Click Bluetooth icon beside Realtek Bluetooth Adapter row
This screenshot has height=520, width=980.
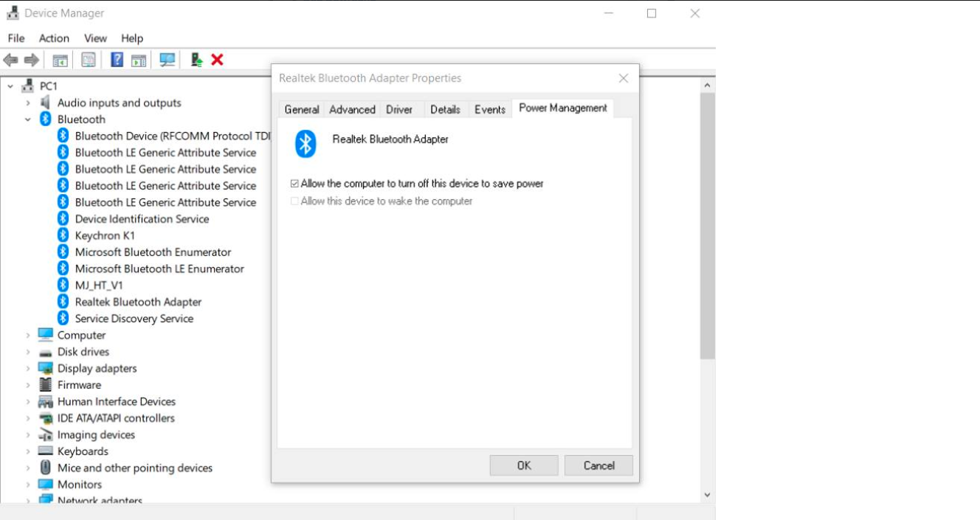tap(63, 302)
